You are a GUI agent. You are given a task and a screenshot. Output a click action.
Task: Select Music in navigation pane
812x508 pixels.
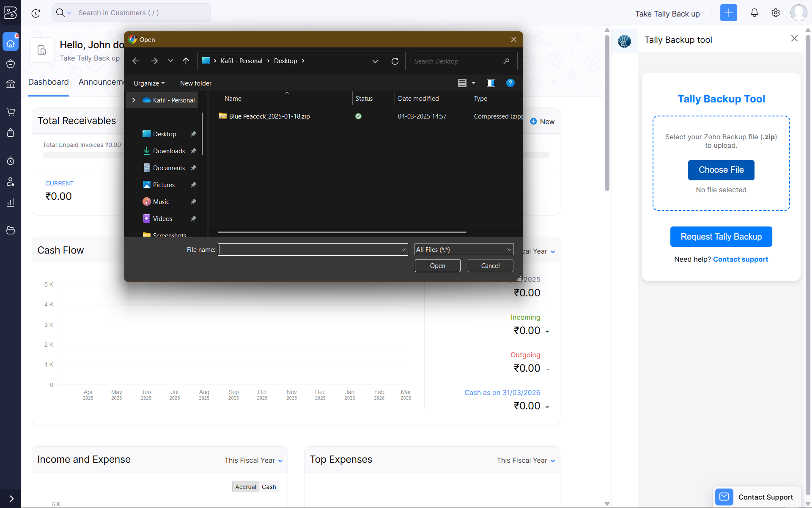(x=161, y=202)
